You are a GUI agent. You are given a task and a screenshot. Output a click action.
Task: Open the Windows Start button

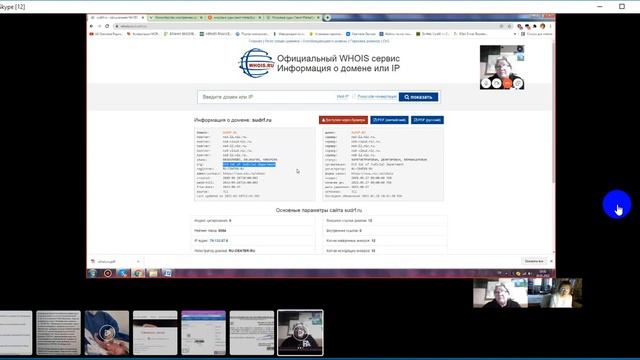pyautogui.click(x=92, y=273)
